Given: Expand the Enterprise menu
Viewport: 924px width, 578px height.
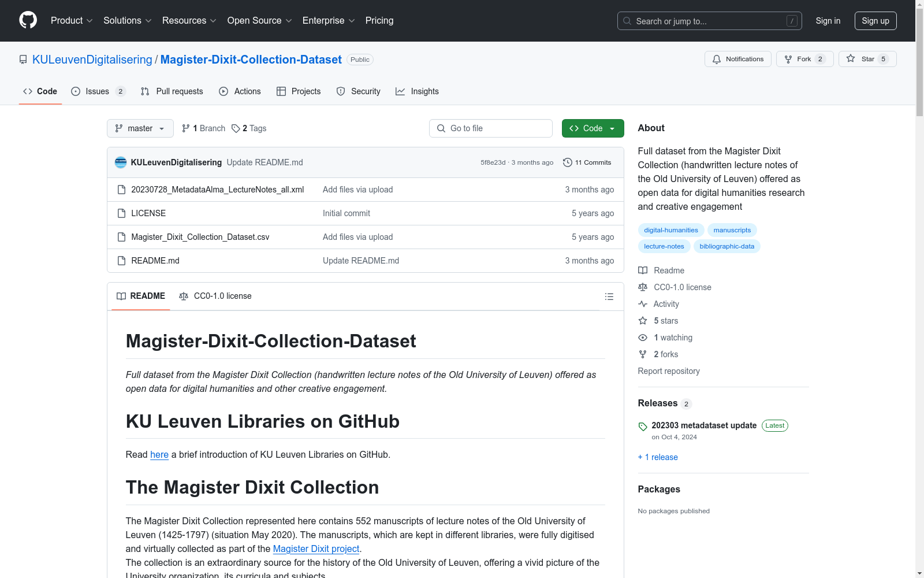Looking at the screenshot, I should (x=329, y=21).
